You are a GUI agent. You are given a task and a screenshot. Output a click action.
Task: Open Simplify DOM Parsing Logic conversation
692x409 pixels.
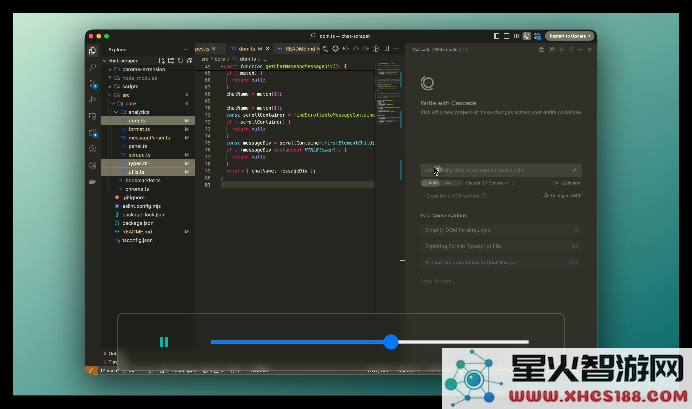(501, 230)
